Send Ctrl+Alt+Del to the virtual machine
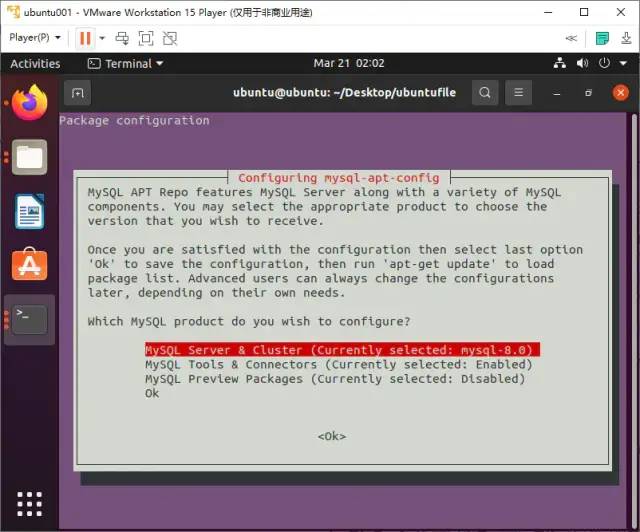The image size is (640, 532). point(122,38)
